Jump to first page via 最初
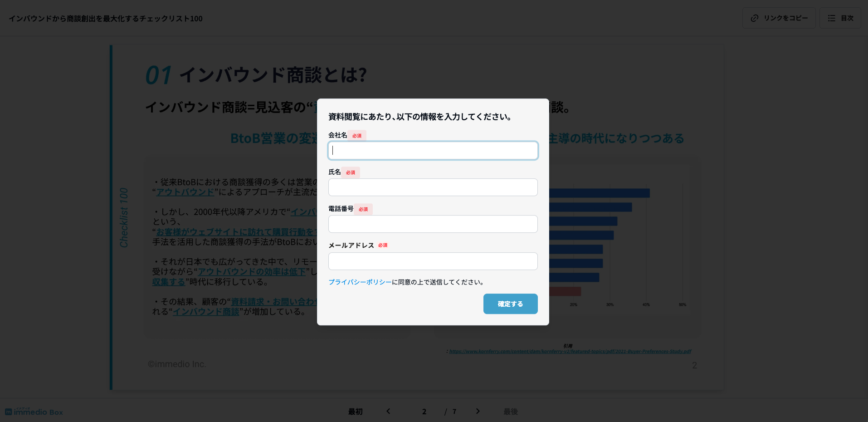 click(x=355, y=412)
